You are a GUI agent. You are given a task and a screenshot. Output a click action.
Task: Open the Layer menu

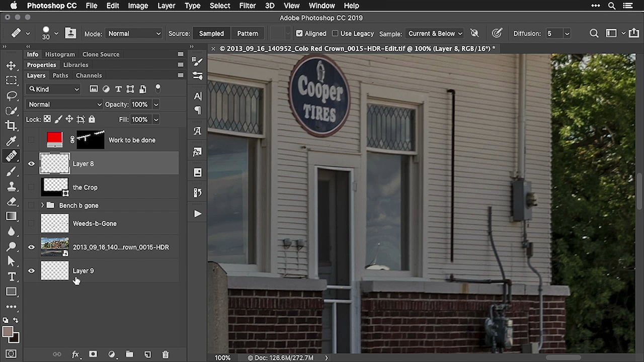pyautogui.click(x=166, y=6)
